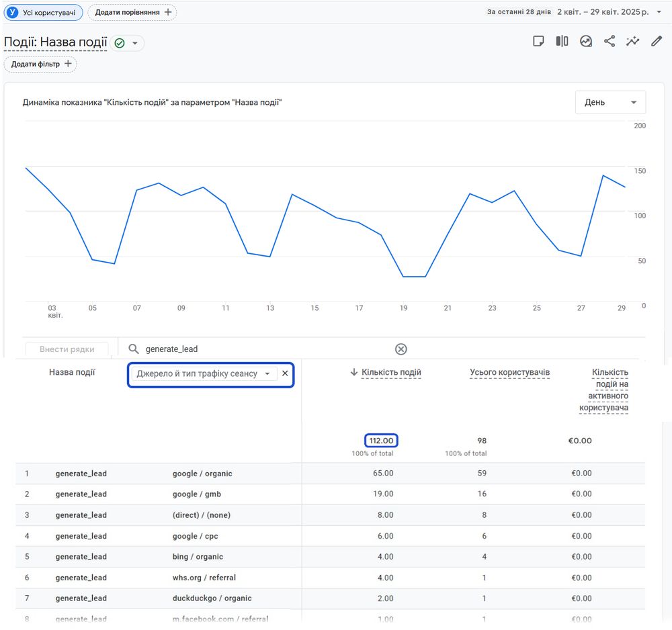Screen dimensions: 672x630
Task: Click the date range 2 квіт. – 29 квіт. 2025 р.
Action: click(x=603, y=12)
